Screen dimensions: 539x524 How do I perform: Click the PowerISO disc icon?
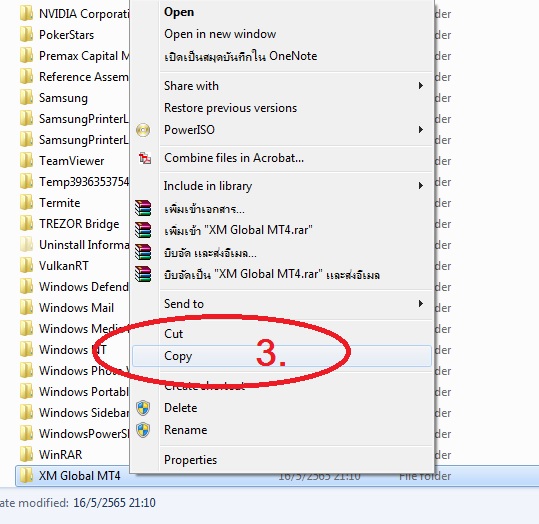coord(143,130)
